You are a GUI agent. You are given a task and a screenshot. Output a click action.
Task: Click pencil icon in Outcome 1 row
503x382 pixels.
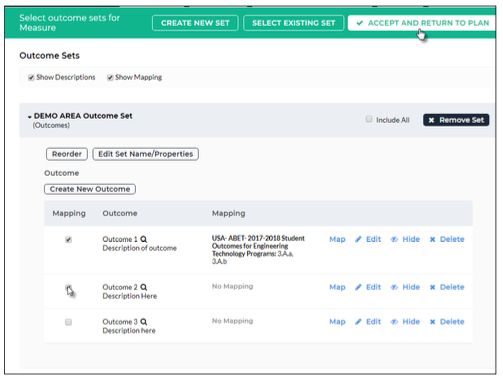(x=358, y=239)
